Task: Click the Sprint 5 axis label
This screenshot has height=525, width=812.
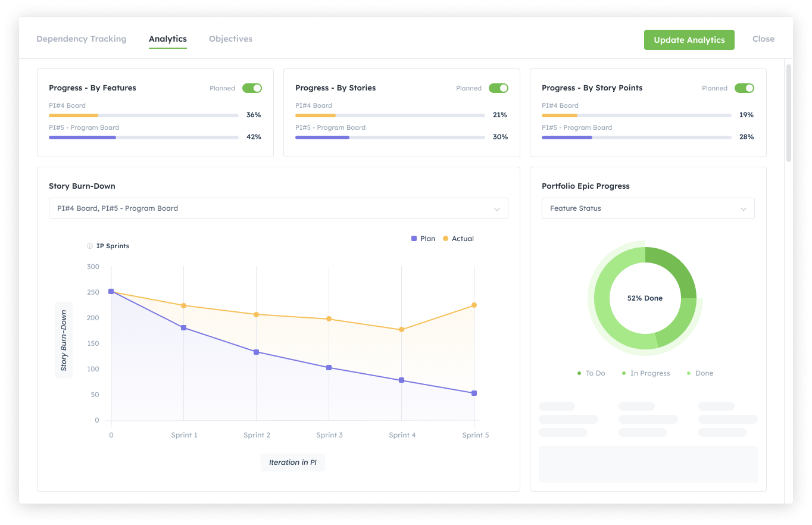Action: [x=476, y=435]
